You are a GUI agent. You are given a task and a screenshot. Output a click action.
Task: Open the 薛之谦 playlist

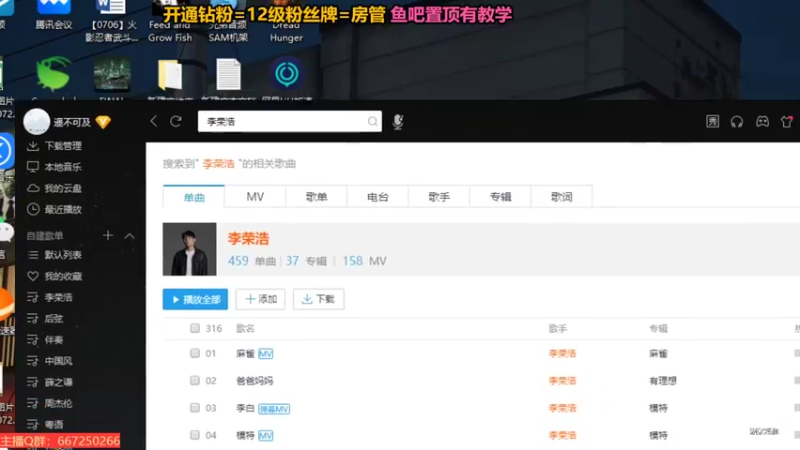point(50,382)
